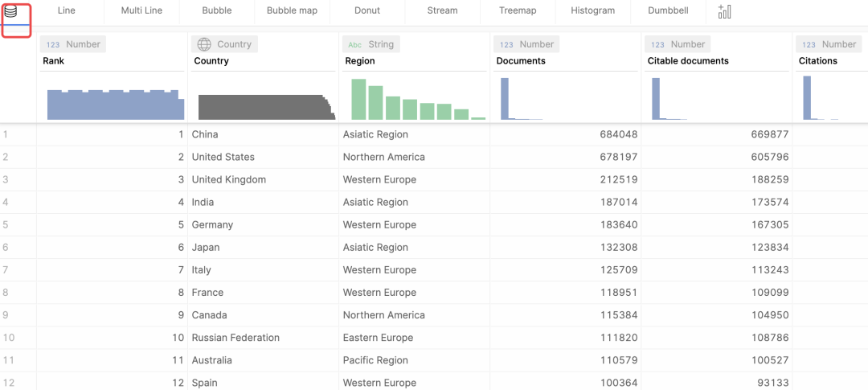Screen dimensions: 868x390
Task: Click the Country column header name
Action: [211, 61]
